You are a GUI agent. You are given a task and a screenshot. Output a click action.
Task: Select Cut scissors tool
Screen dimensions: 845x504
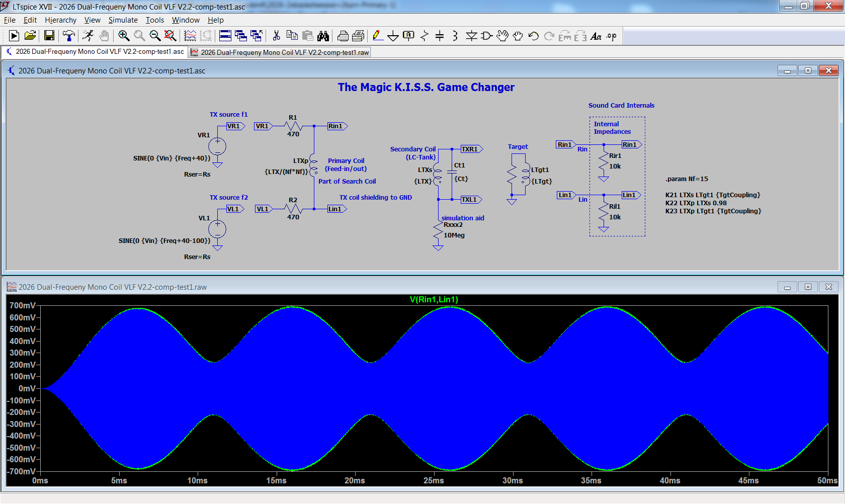tap(276, 36)
